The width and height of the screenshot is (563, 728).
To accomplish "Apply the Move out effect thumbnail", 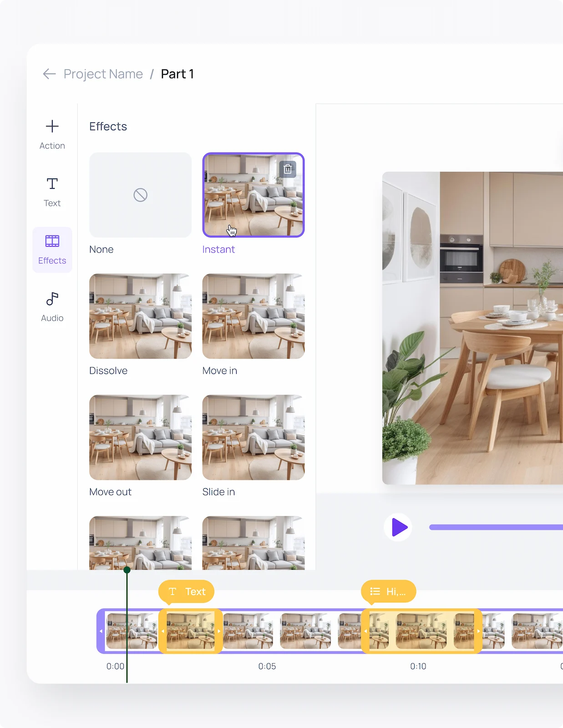I will 140,437.
